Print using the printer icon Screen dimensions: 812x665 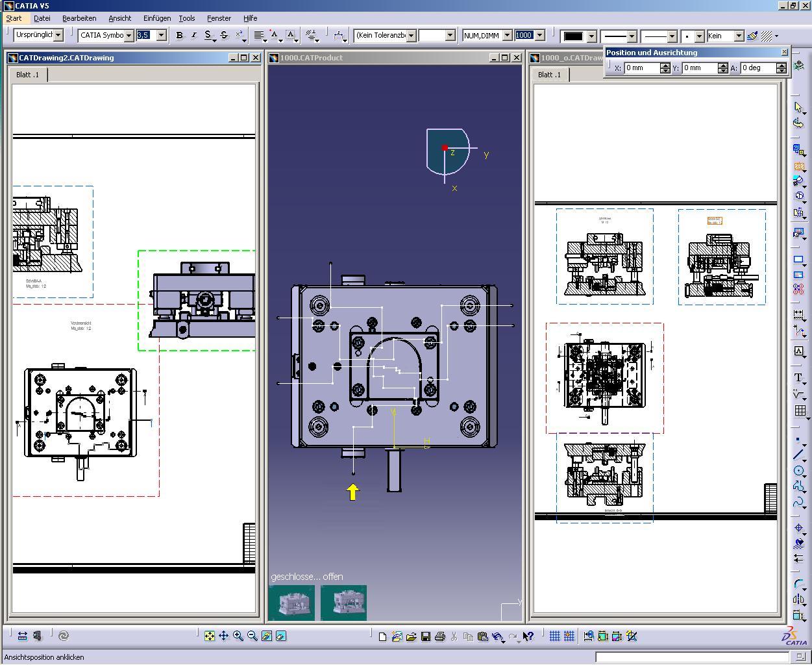[x=439, y=636]
